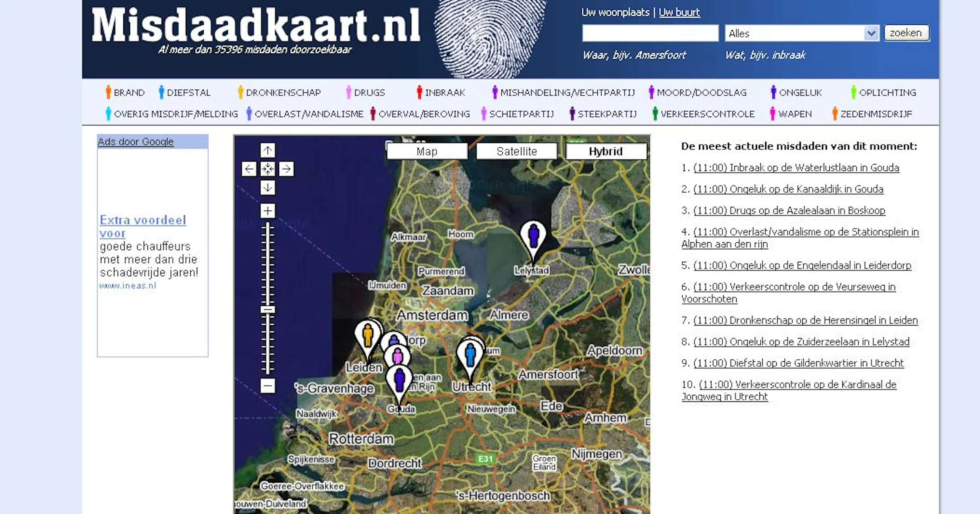Open Verkeerscontrole Veurseweg Voorschoten link
The image size is (980, 514).
pyautogui.click(x=788, y=293)
